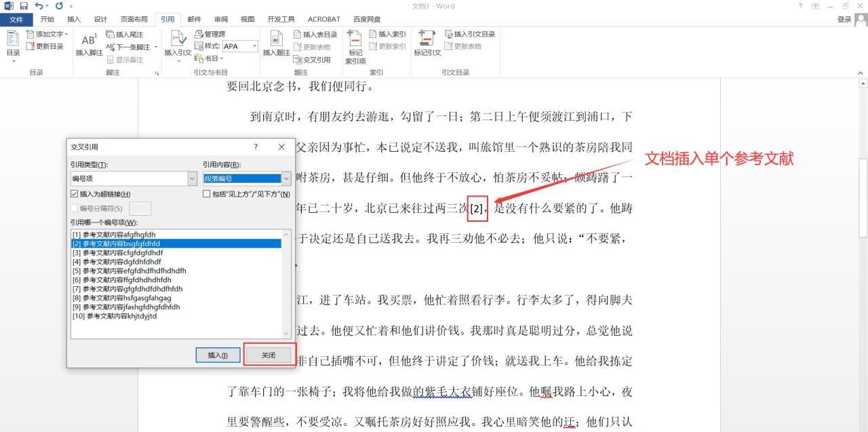Open the 脚注 group dialog launcher

point(157,73)
